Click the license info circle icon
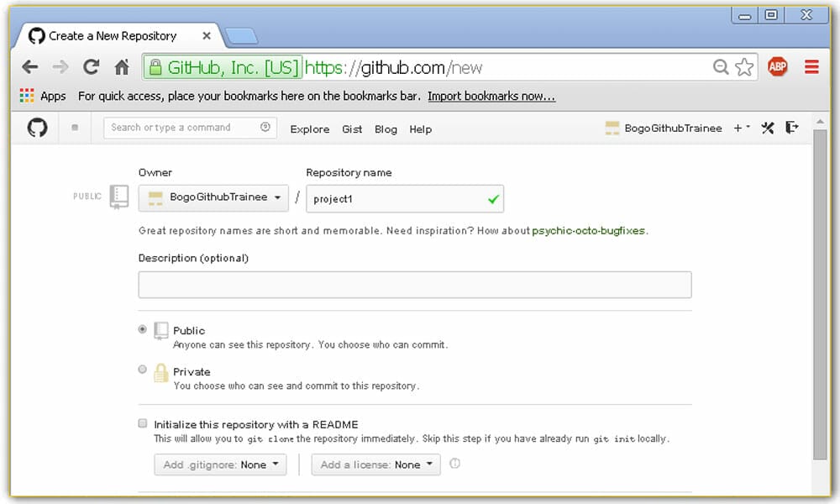The width and height of the screenshot is (840, 504). [454, 464]
